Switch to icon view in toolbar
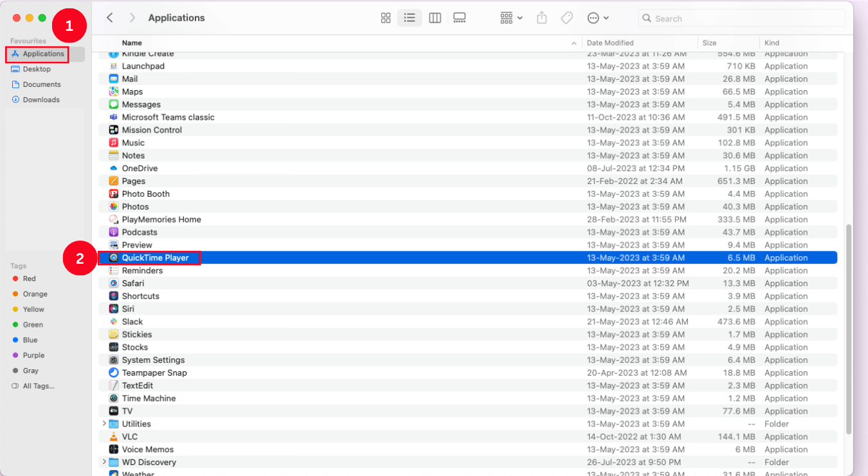 (386, 18)
